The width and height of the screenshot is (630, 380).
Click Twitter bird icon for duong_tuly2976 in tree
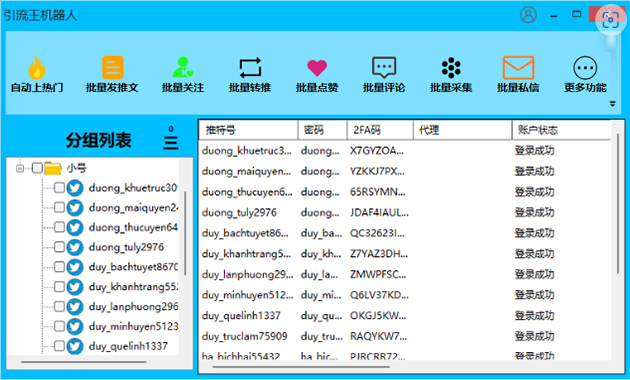pyautogui.click(x=75, y=247)
